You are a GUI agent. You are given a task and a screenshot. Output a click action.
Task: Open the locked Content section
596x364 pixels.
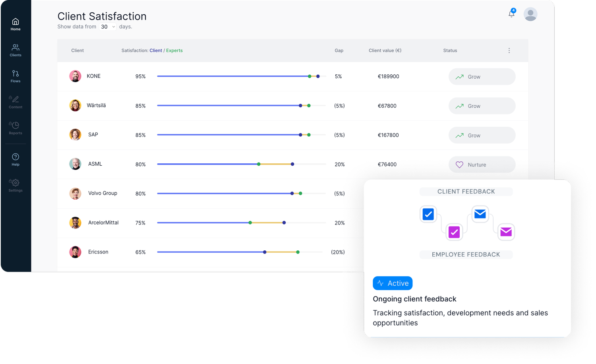coord(15,102)
